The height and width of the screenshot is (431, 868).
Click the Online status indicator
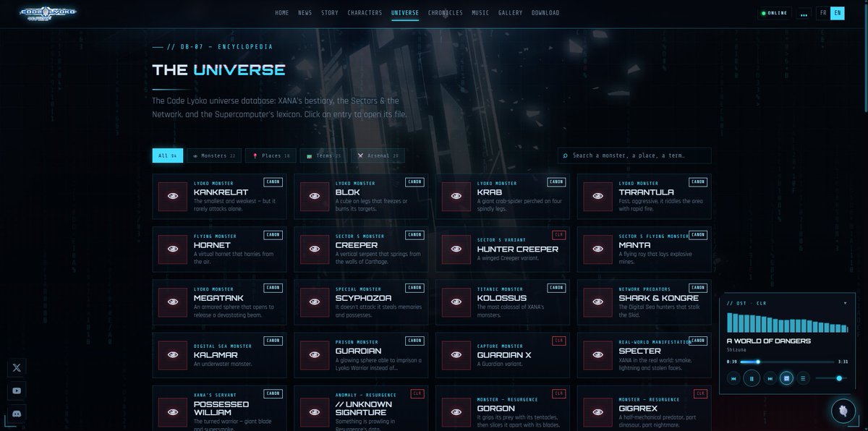tap(774, 13)
